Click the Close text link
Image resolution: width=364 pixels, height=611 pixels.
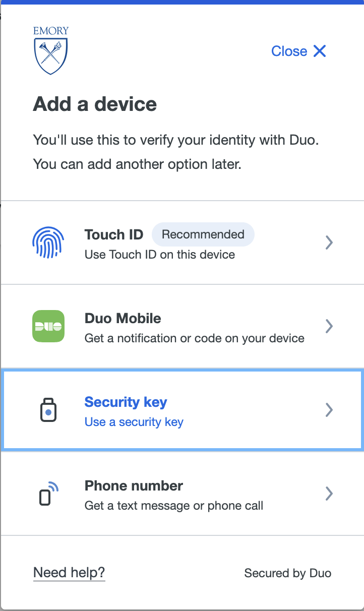click(289, 51)
